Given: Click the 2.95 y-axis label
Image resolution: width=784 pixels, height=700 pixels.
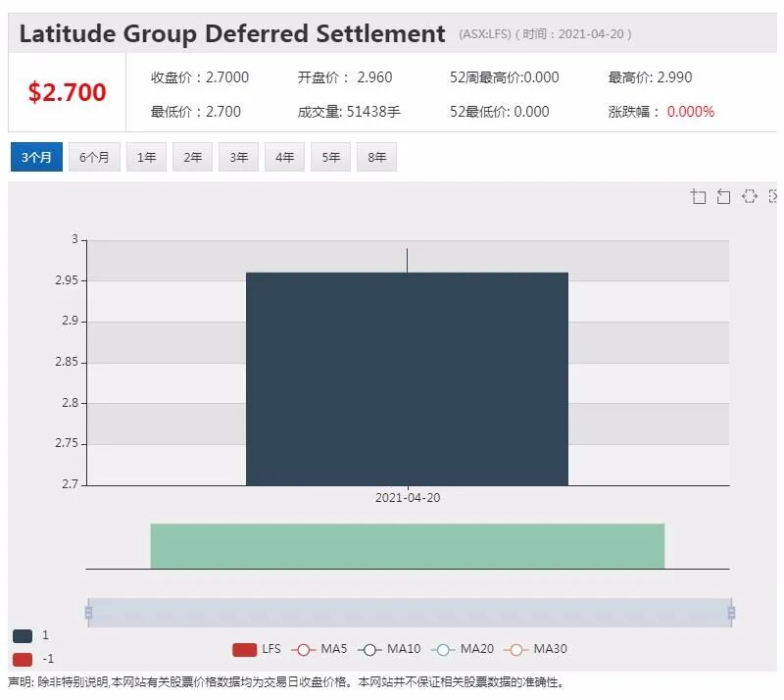Looking at the screenshot, I should (67, 280).
